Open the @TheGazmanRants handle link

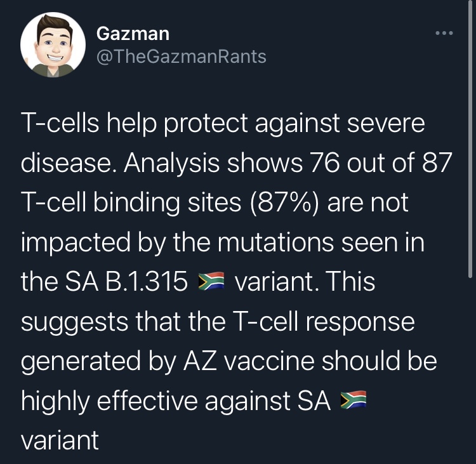(182, 56)
